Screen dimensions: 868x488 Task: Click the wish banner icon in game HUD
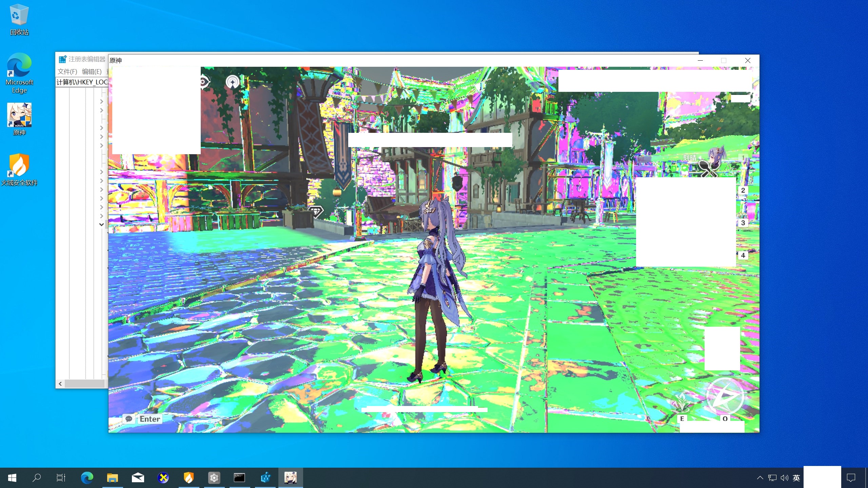(233, 82)
